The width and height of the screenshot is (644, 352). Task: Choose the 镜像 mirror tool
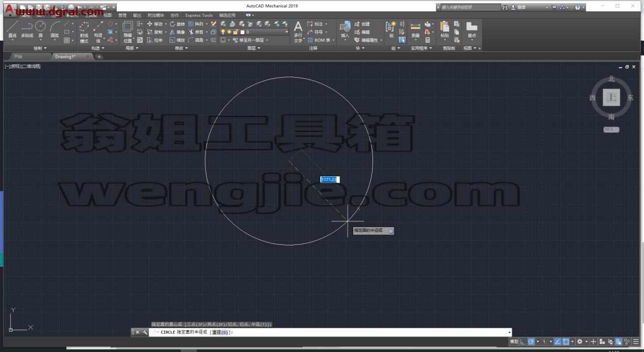(x=177, y=32)
